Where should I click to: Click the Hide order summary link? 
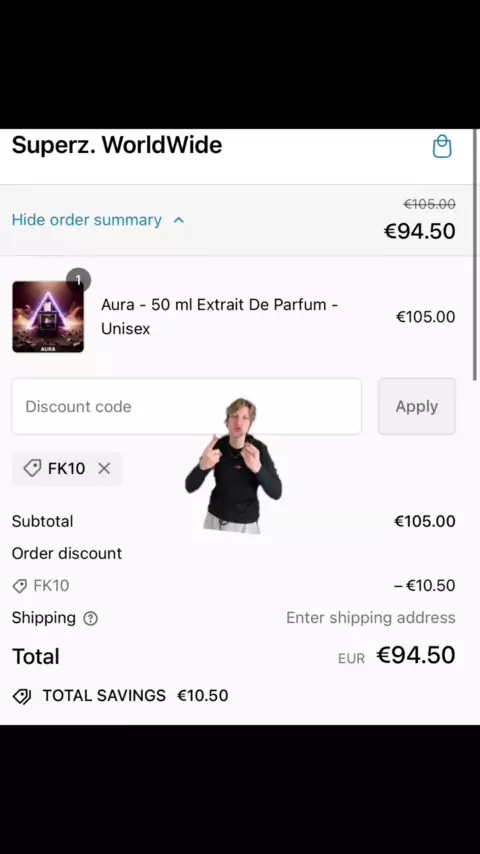[87, 220]
